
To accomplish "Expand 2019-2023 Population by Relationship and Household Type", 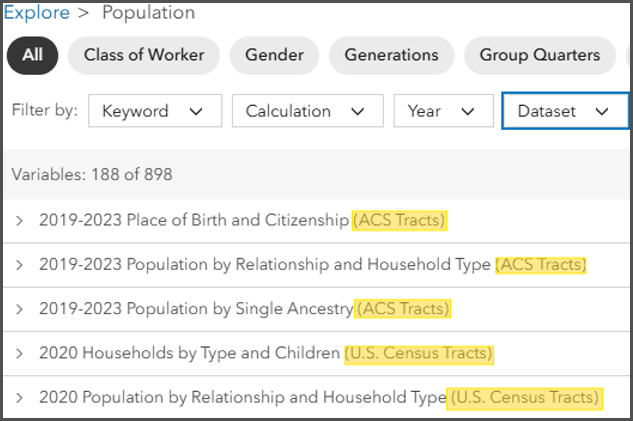I will tap(19, 265).
